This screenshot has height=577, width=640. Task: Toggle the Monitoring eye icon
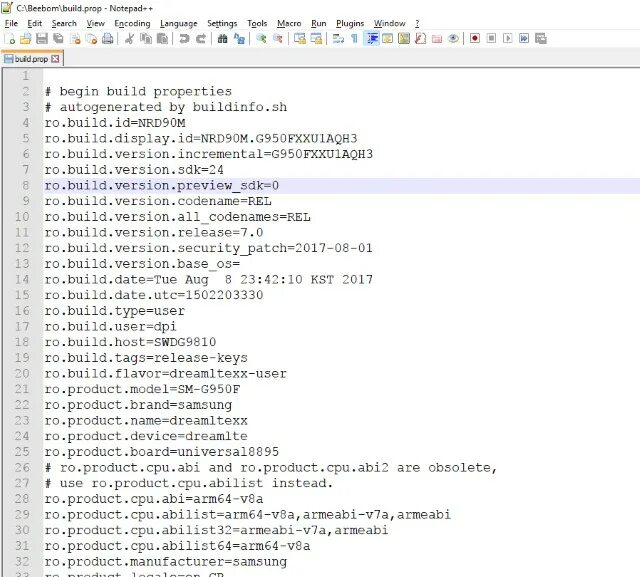[x=453, y=39]
